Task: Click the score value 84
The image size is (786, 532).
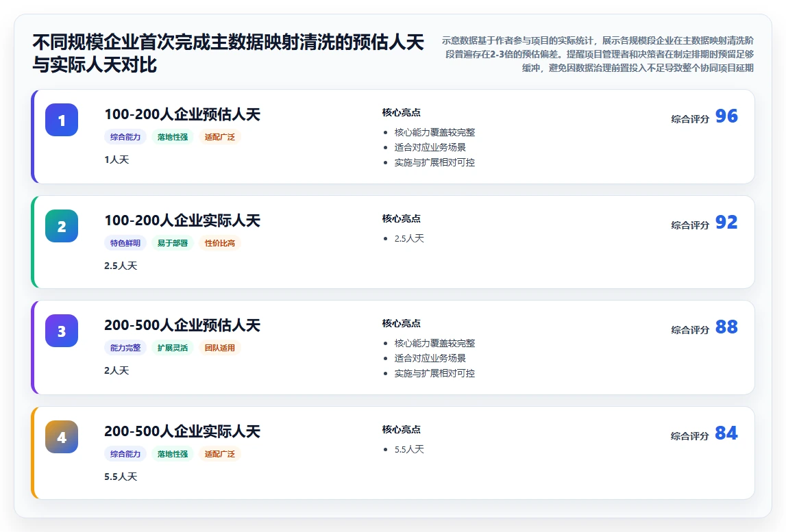Action: tap(726, 433)
